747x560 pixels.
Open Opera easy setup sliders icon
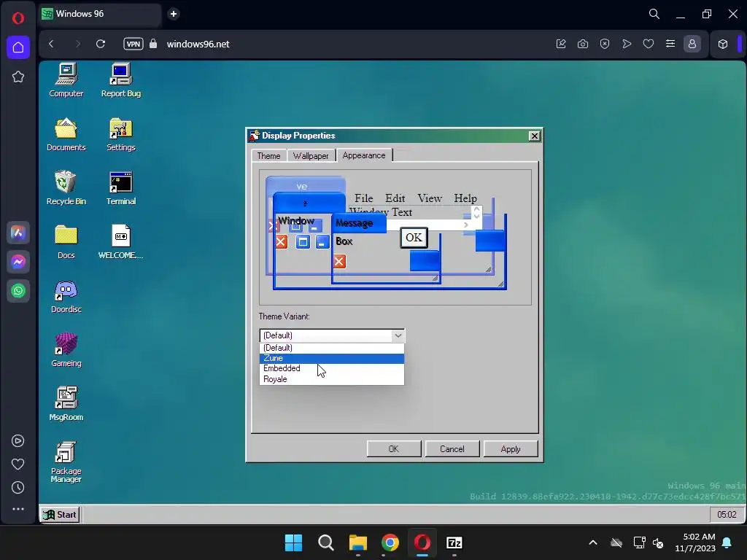[x=670, y=44]
